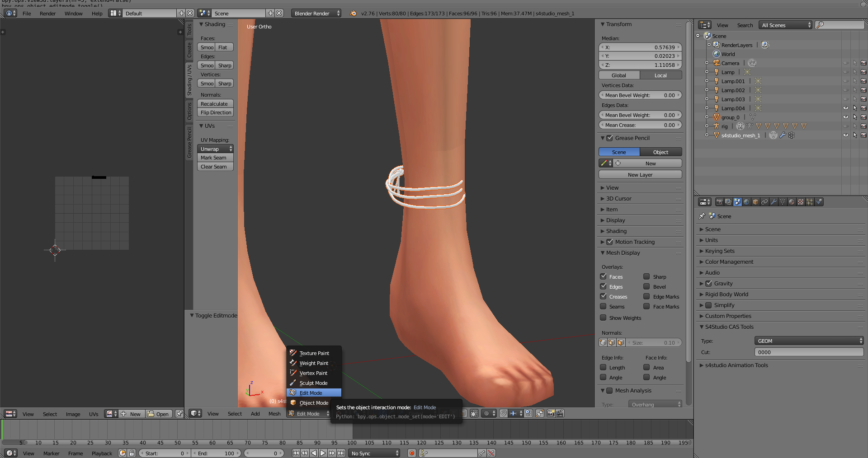Open the Render Layers properties tab

click(728, 202)
